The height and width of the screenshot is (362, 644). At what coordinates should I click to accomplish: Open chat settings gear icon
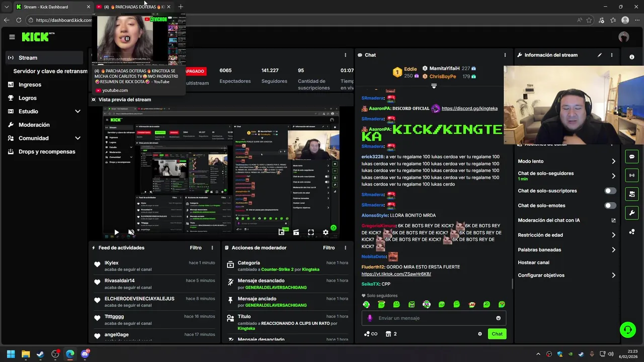pyautogui.click(x=480, y=334)
